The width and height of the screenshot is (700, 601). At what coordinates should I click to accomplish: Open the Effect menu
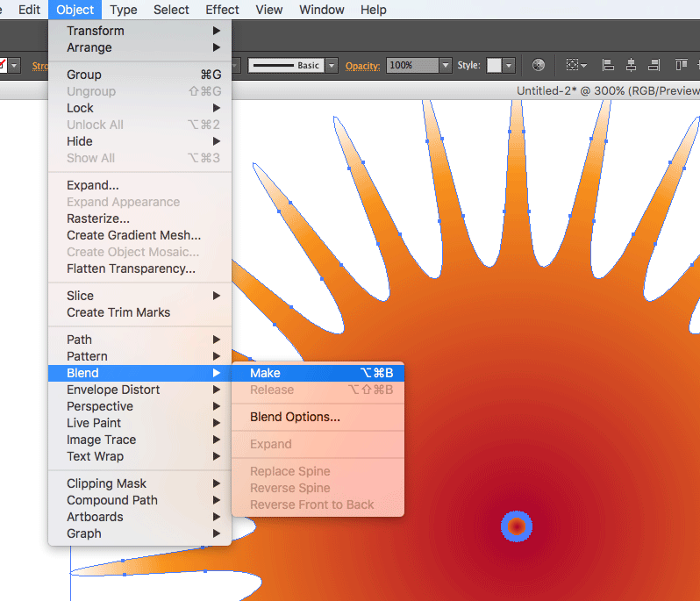[222, 10]
